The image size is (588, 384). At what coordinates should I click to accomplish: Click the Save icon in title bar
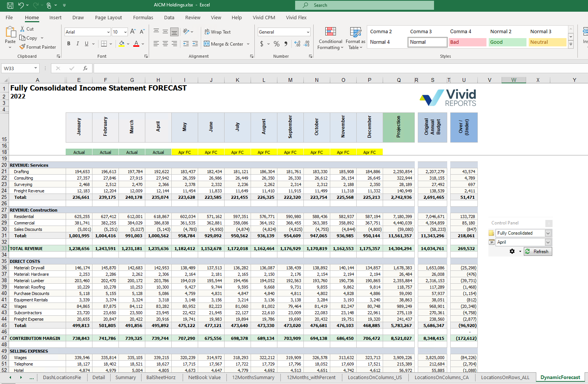click(x=10, y=5)
